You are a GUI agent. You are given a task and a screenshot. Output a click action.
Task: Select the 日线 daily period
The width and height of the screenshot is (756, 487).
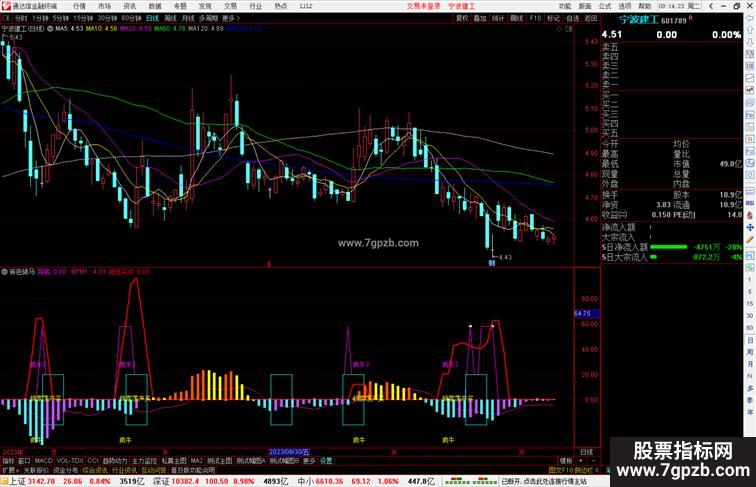pyautogui.click(x=152, y=18)
